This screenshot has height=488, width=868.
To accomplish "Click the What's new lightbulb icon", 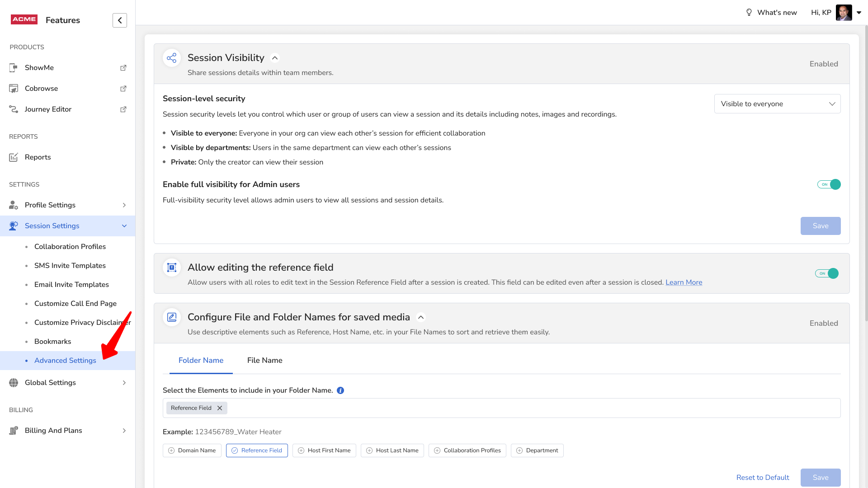I will [749, 13].
